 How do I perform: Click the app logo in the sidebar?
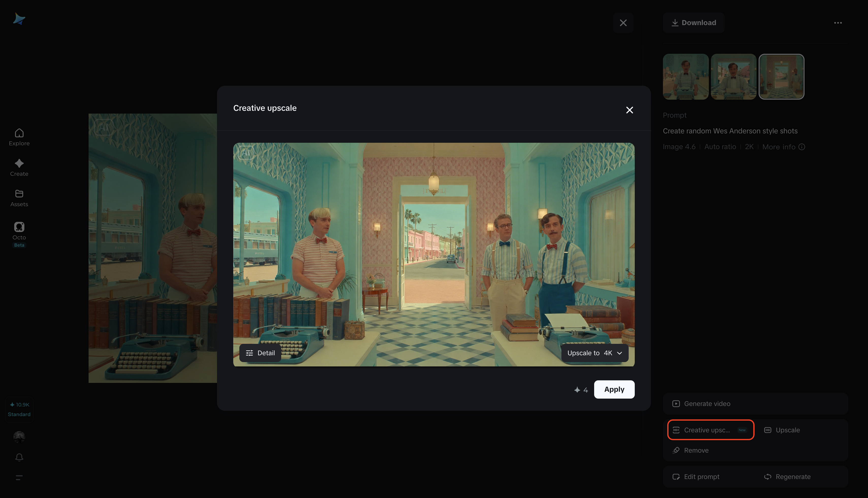pyautogui.click(x=19, y=19)
